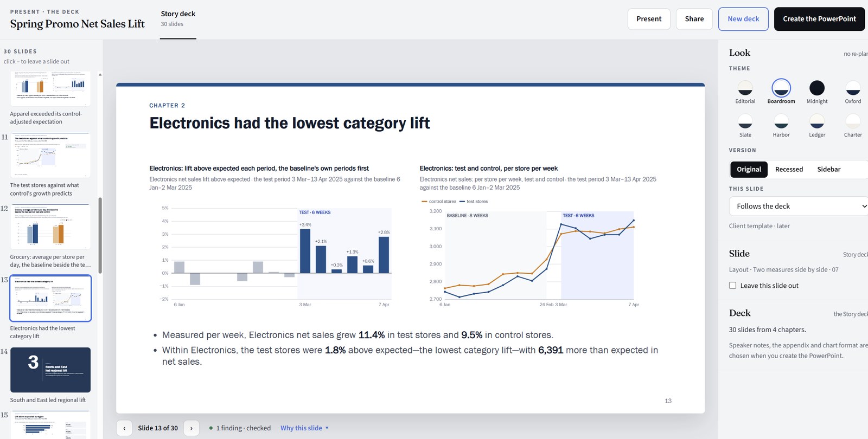Click the Spring Promo Net Sales Lift title
Viewport: 868px width, 439px height.
pos(78,24)
